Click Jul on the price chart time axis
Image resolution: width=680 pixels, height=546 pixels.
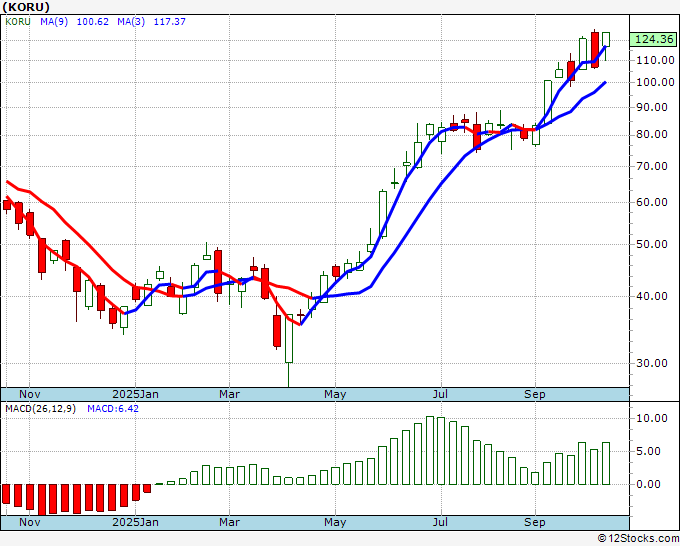point(441,394)
